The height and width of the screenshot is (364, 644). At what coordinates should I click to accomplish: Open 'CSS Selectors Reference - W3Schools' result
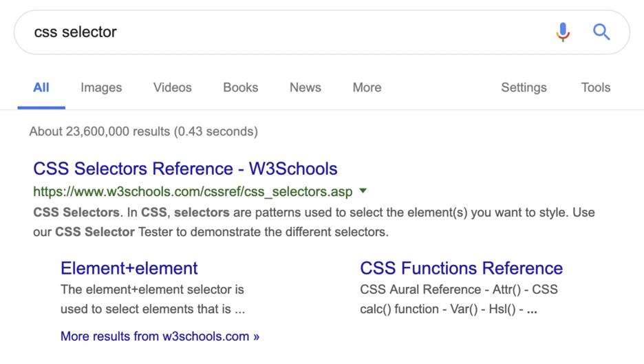click(x=185, y=169)
